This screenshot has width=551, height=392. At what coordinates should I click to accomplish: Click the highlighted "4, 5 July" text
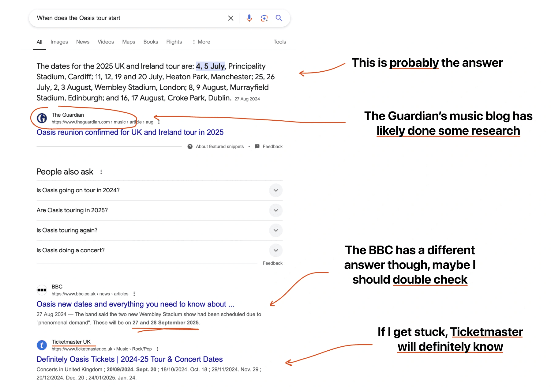(210, 66)
